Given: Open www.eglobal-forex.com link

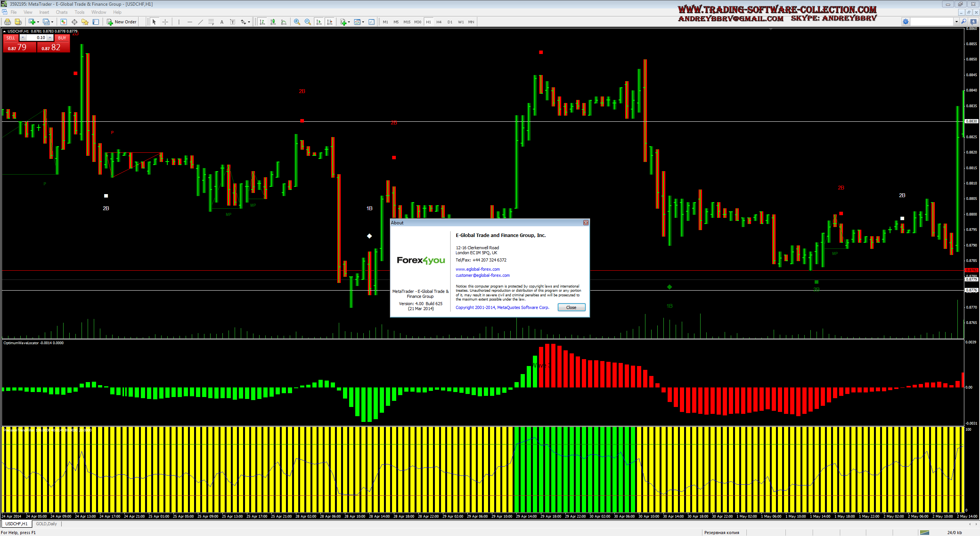Looking at the screenshot, I should click(x=477, y=269).
